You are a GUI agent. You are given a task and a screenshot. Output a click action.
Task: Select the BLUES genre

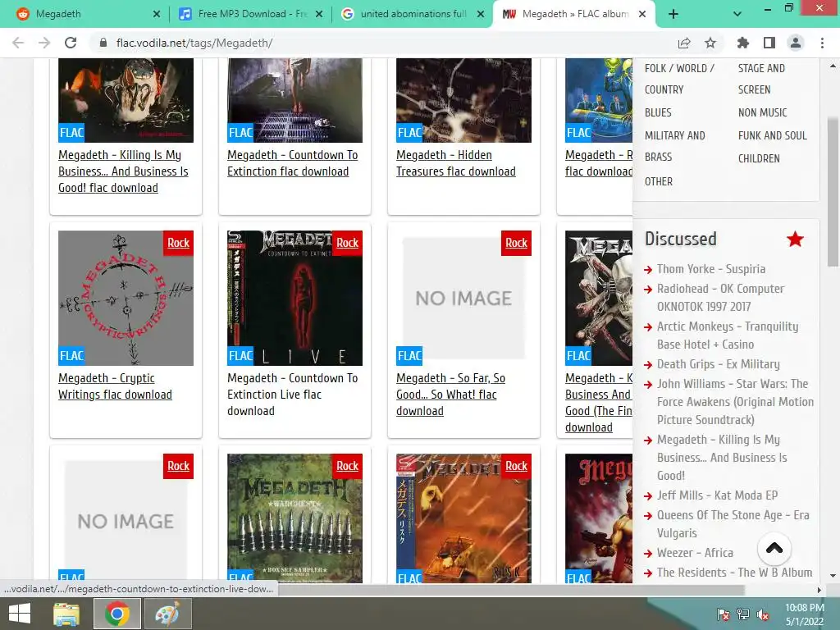(658, 112)
